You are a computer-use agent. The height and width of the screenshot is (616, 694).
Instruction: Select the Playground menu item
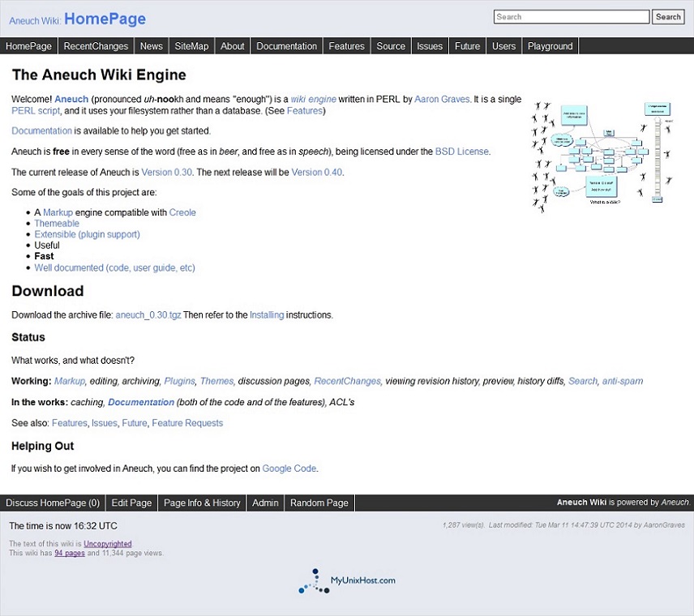550,46
